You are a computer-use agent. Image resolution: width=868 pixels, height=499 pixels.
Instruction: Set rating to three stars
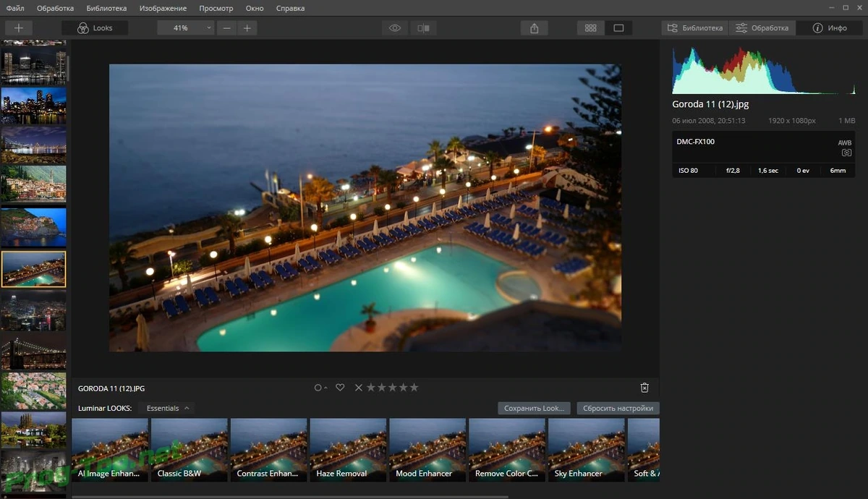pos(393,388)
